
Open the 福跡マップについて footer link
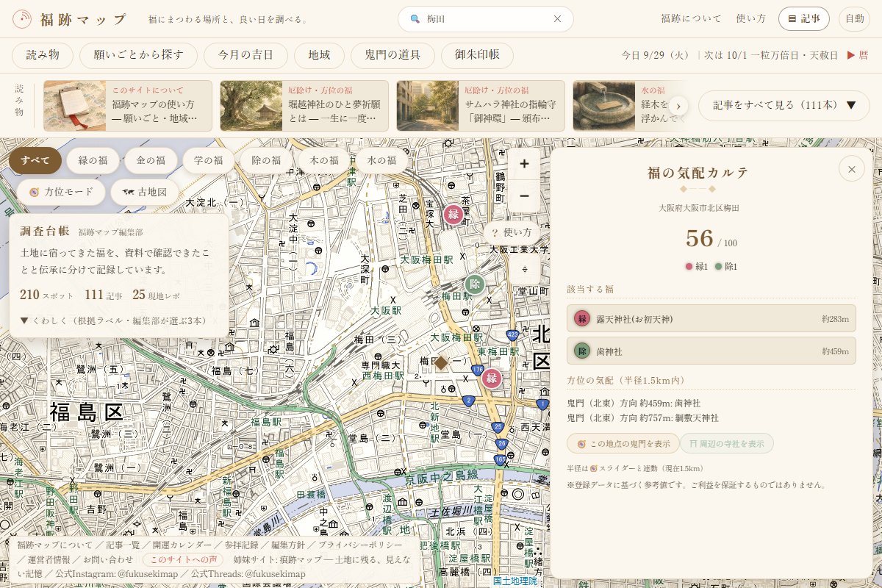click(54, 545)
